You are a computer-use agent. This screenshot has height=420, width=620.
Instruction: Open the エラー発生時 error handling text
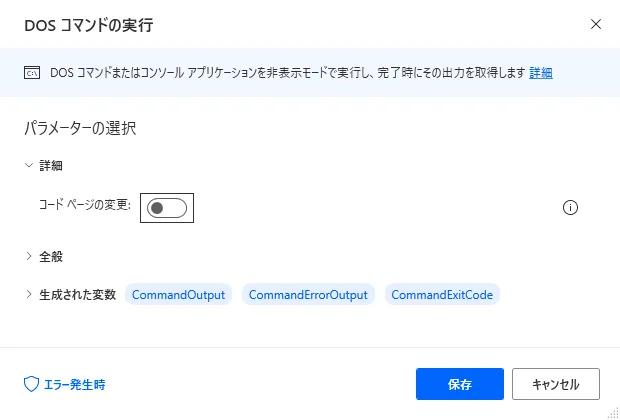coord(73,384)
